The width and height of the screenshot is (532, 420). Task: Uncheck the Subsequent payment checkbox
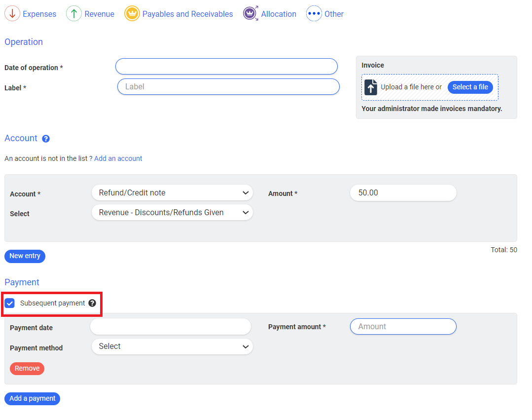click(10, 303)
